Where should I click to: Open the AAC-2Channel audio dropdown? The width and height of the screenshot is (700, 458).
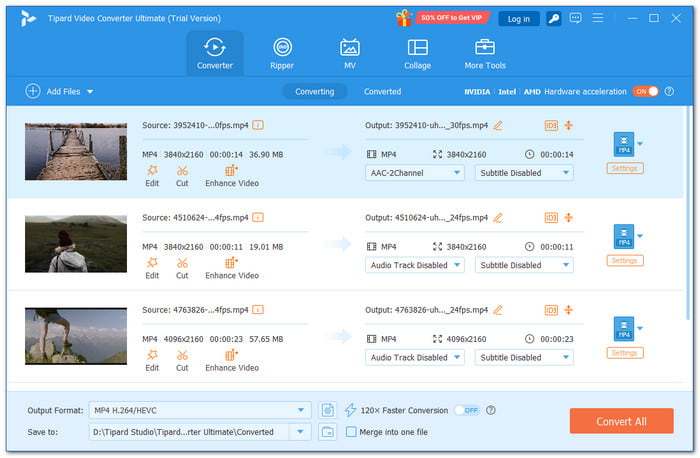(415, 173)
